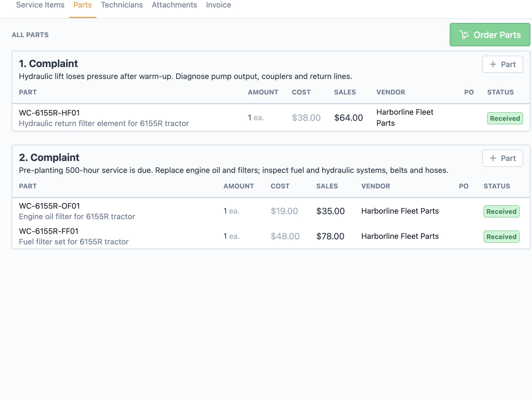The height and width of the screenshot is (399, 532).
Task: Click the Received status for the engine oil filter
Action: coord(501,211)
